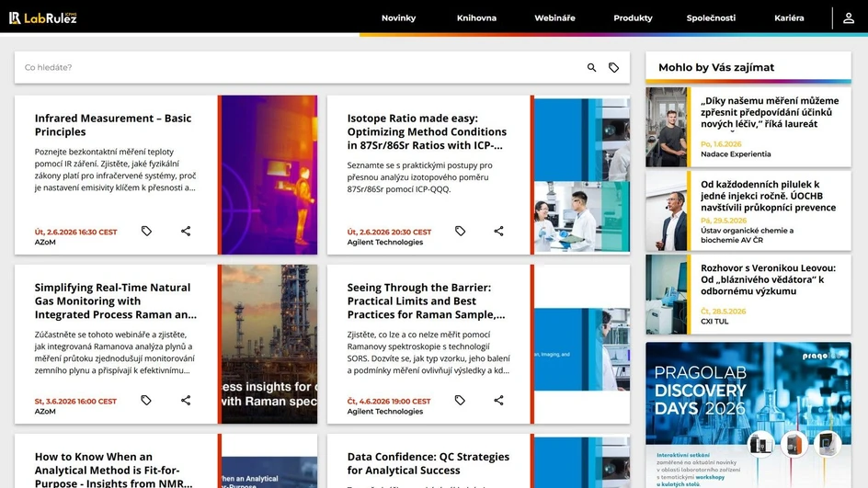Click the tag filter icon in search bar
868x488 pixels.
[x=613, y=67]
